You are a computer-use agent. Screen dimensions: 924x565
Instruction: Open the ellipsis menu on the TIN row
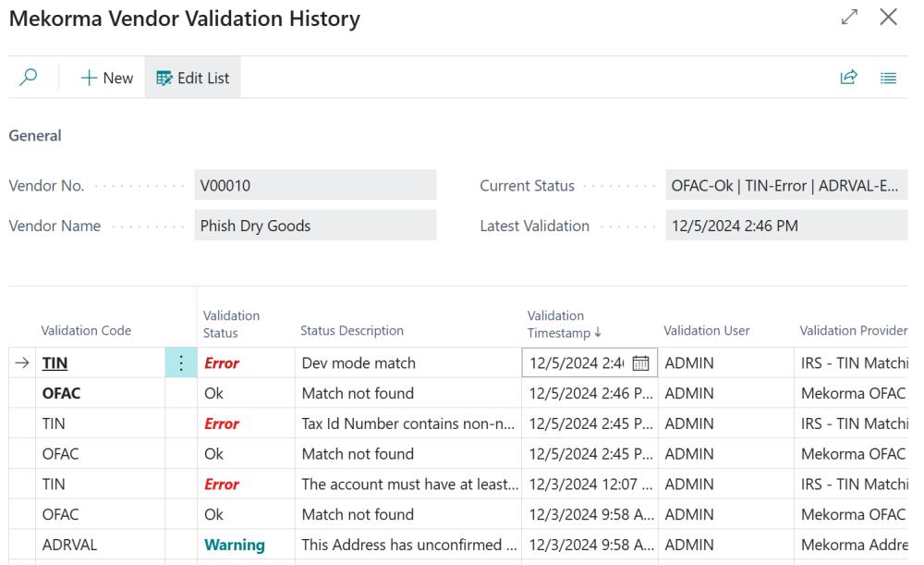click(x=181, y=362)
